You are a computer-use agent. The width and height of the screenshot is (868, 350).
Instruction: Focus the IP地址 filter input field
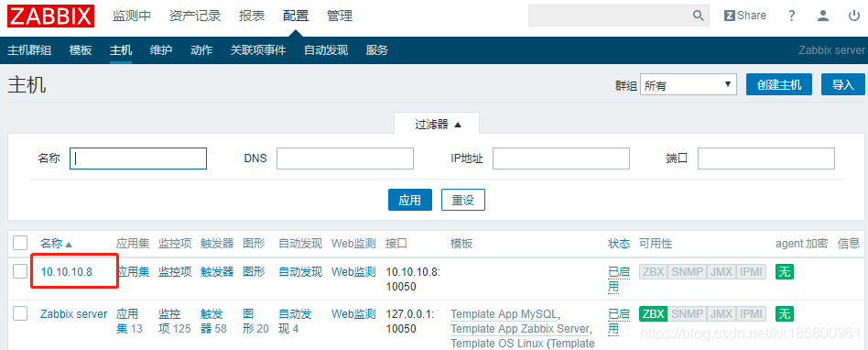click(561, 159)
